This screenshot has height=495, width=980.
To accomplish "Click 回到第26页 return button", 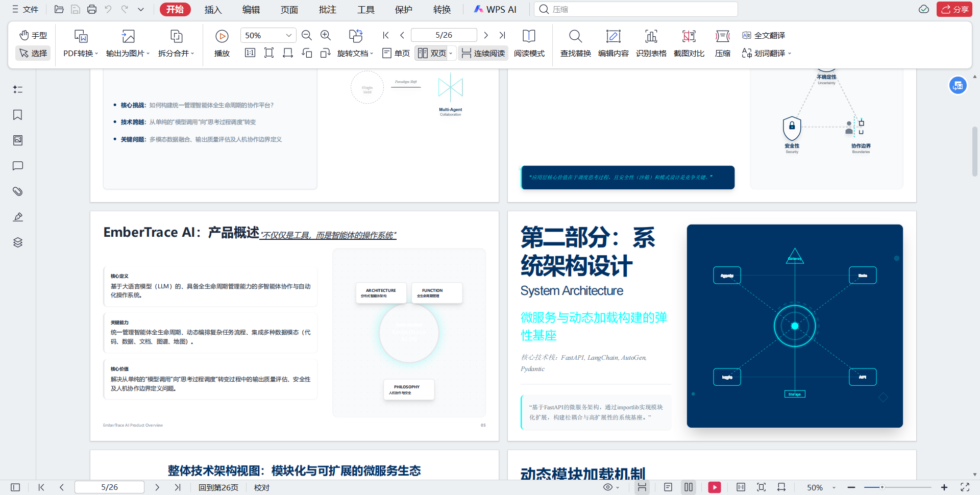I will tap(218, 487).
